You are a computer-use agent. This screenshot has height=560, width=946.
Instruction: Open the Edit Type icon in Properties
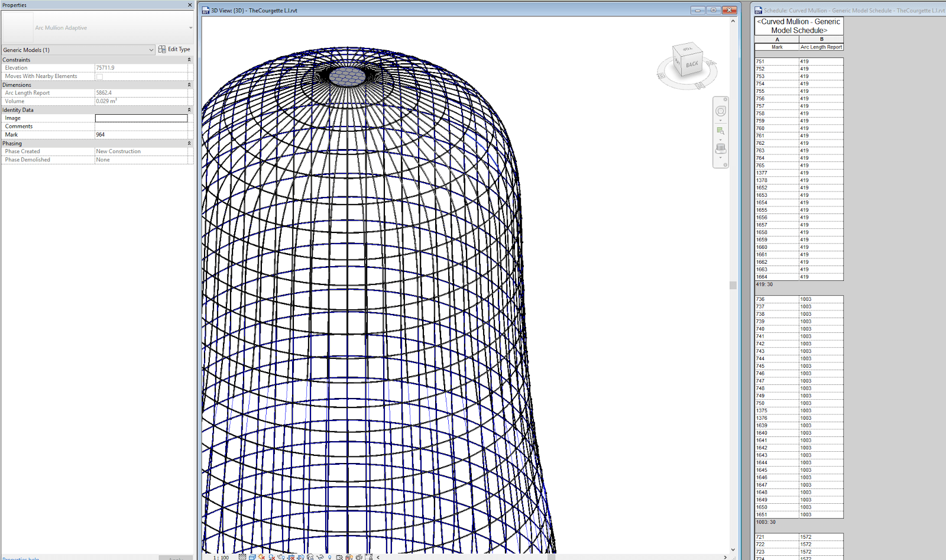pyautogui.click(x=162, y=49)
